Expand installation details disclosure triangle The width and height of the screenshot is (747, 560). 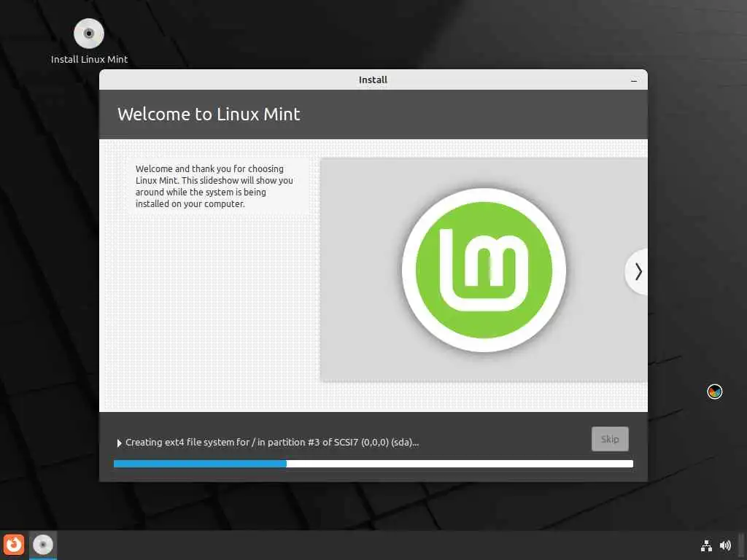[x=119, y=443]
